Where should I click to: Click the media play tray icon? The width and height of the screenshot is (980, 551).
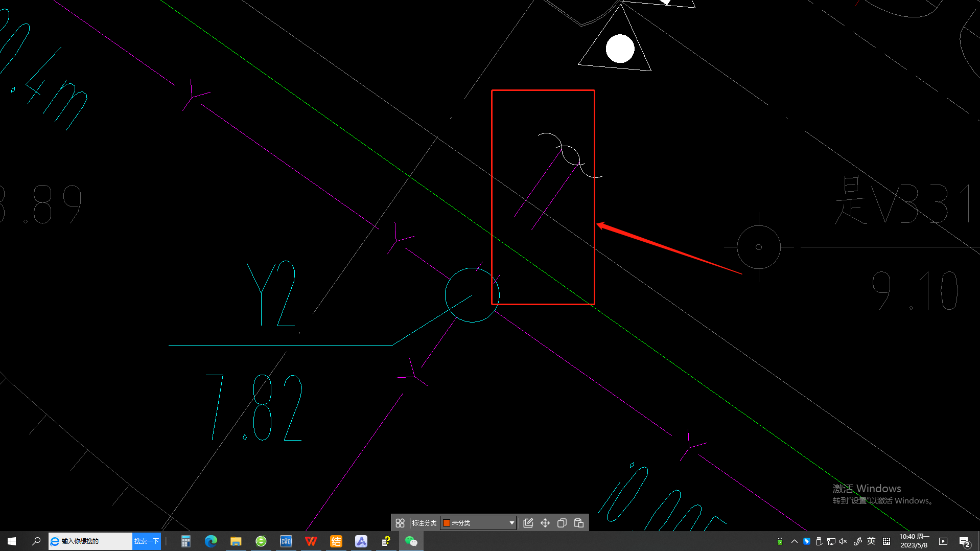click(x=943, y=541)
